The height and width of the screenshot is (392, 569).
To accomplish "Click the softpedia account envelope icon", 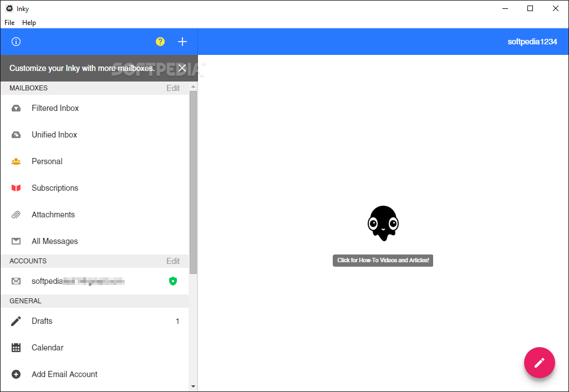I will click(16, 281).
